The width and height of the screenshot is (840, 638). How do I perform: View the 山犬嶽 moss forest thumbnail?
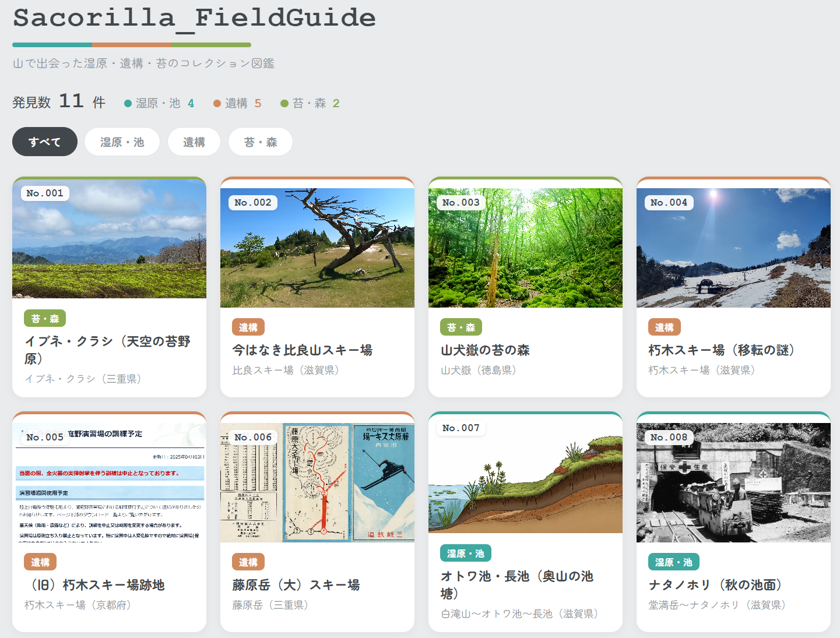click(x=525, y=248)
